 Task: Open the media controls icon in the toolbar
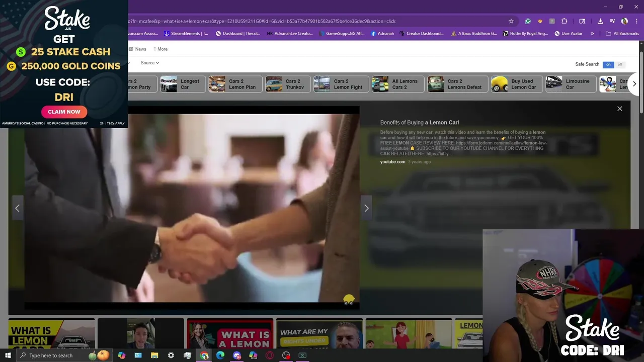(x=612, y=21)
